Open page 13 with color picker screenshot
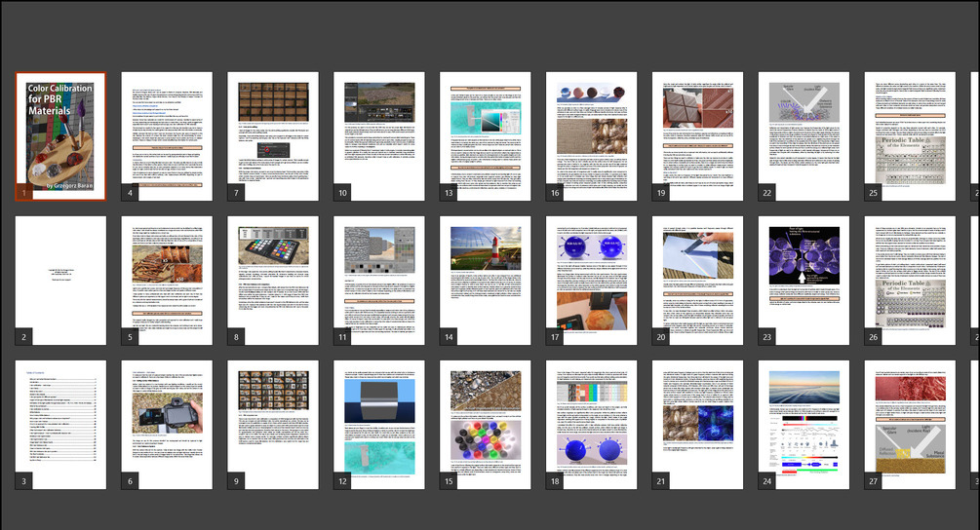This screenshot has width=980, height=530. [x=486, y=136]
